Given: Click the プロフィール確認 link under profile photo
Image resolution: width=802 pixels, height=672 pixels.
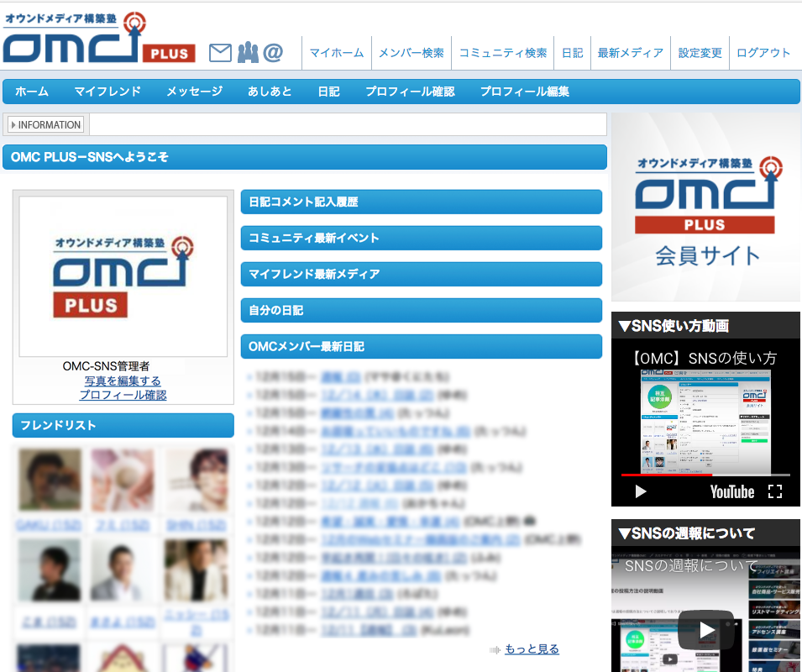Looking at the screenshot, I should [x=123, y=395].
